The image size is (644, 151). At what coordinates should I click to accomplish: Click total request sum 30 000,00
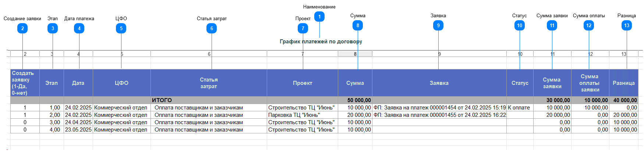click(x=552, y=100)
